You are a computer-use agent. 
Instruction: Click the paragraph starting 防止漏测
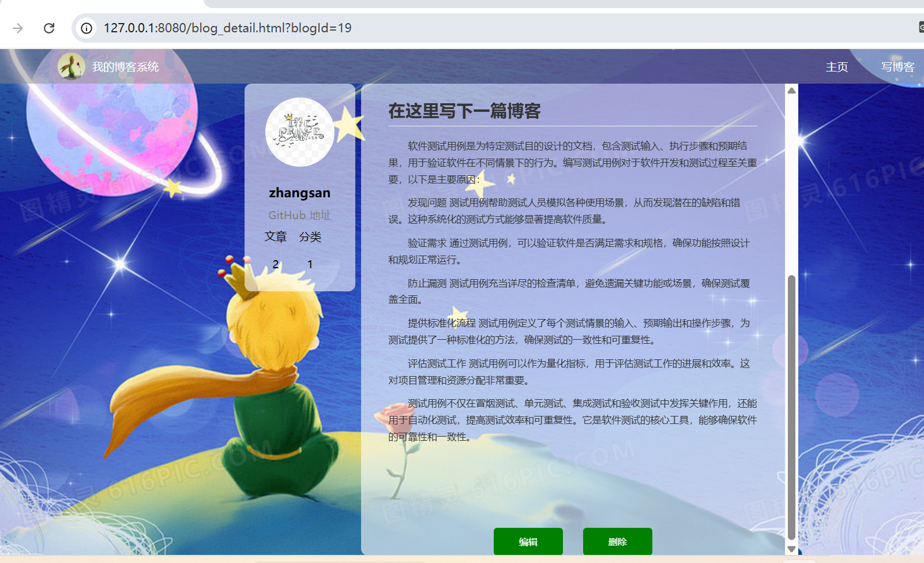point(573,291)
